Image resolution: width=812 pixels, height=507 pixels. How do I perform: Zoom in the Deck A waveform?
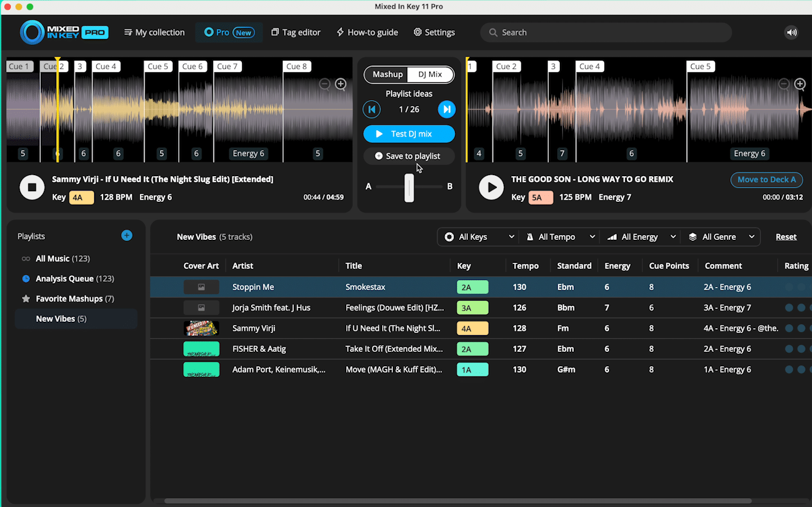pos(340,84)
